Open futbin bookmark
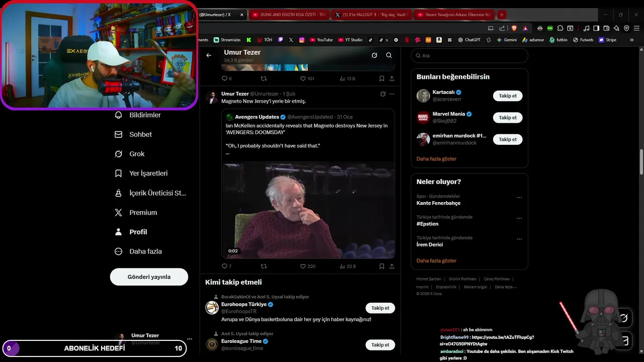This screenshot has width=644, height=362. click(x=558, y=40)
